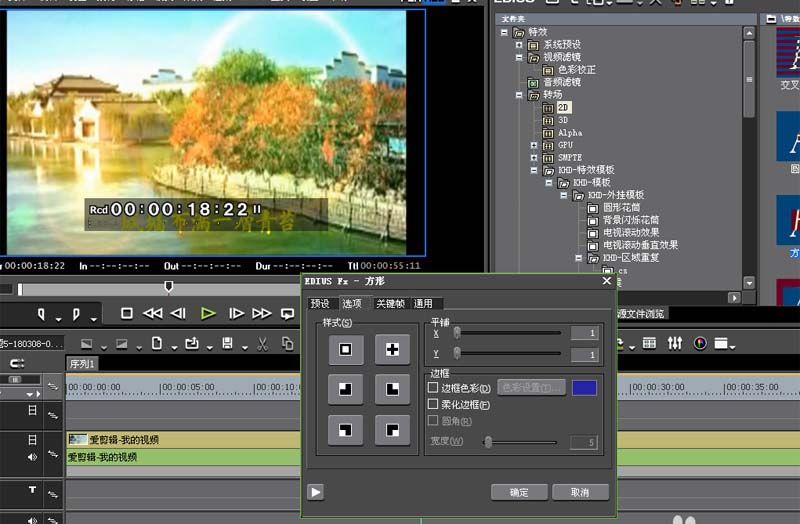Switch to the 关键帧 tab

tap(390, 304)
